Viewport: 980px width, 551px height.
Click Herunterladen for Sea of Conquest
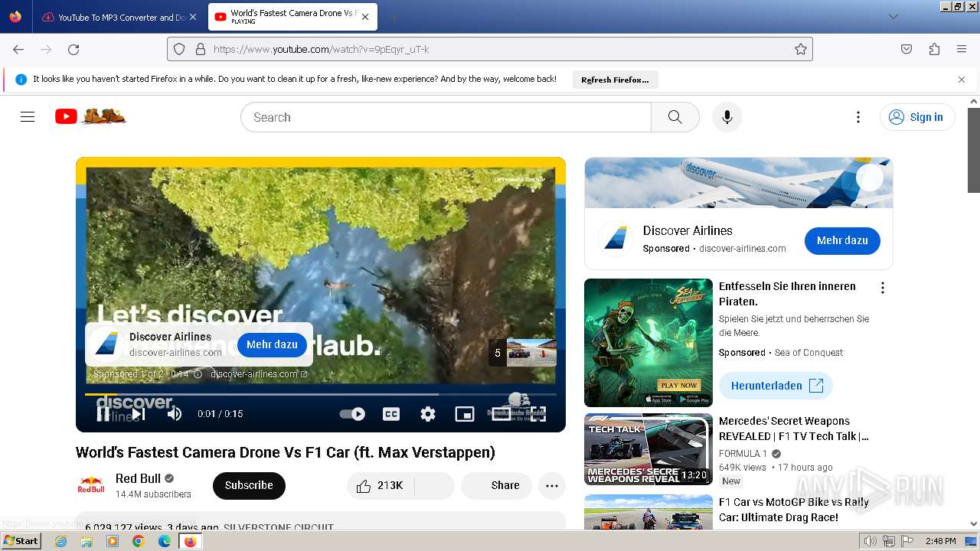(776, 386)
